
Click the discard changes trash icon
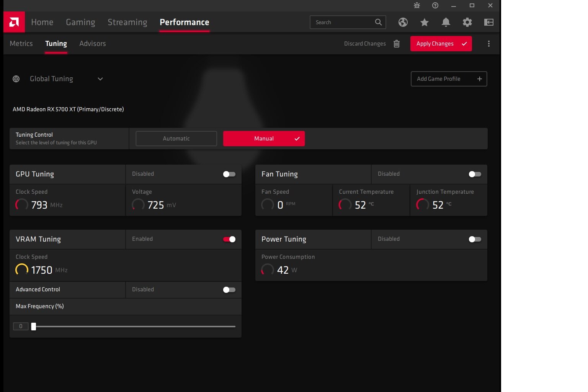(397, 44)
